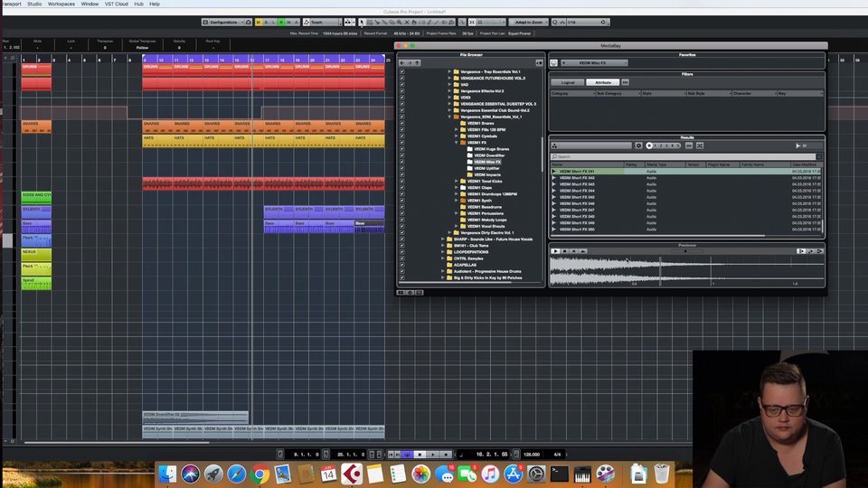Navigate forward in MediaBay File Browser
This screenshot has height=488, width=868.
tap(410, 63)
